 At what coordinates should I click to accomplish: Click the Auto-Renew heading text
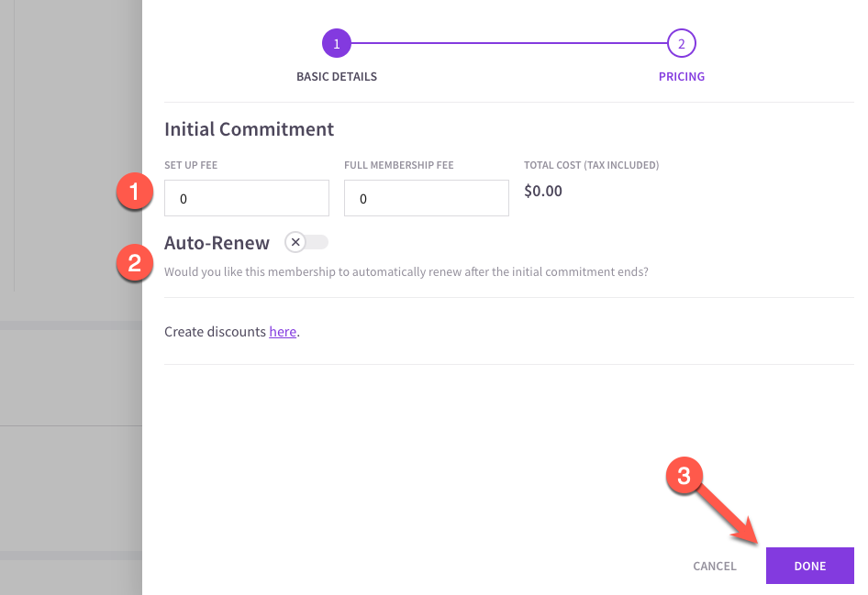click(x=217, y=243)
